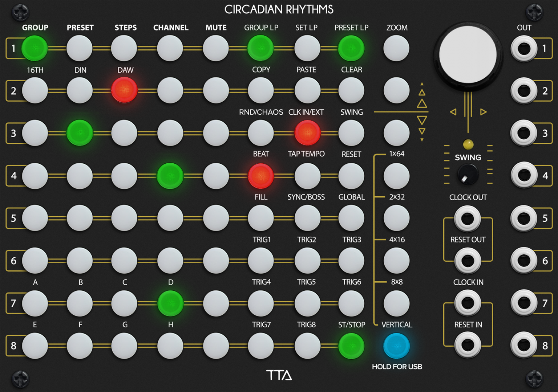Trigger the RESET button

[351, 176]
